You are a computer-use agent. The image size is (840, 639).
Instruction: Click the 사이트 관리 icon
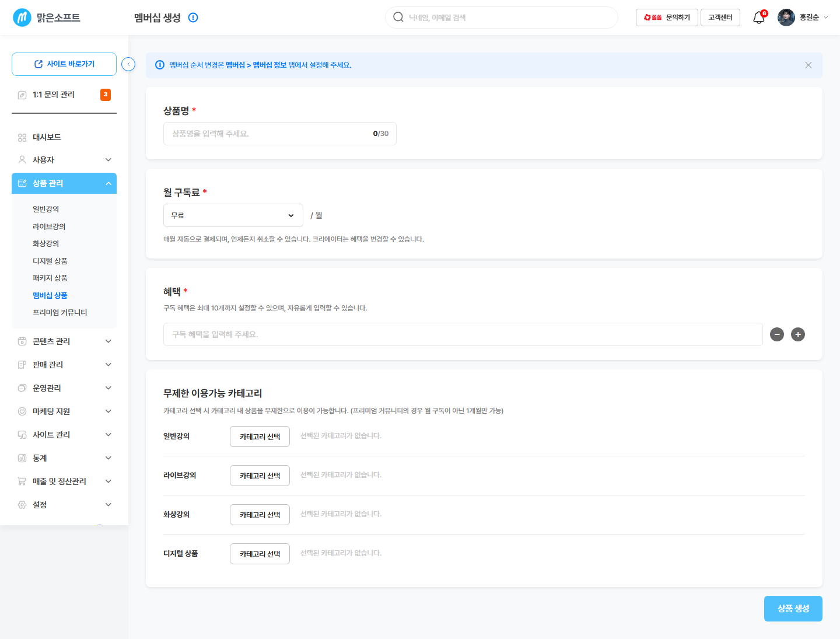coord(22,435)
